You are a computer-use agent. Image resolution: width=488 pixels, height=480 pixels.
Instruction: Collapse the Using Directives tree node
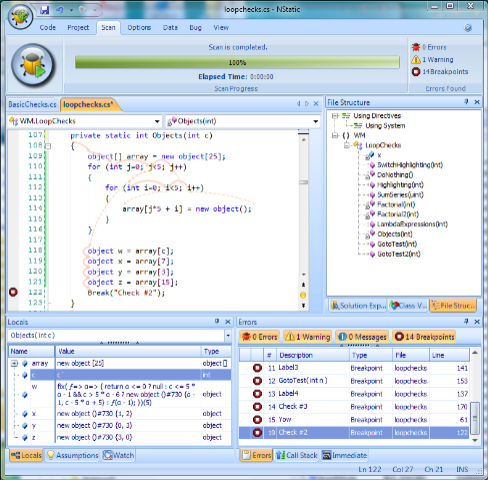tap(335, 116)
